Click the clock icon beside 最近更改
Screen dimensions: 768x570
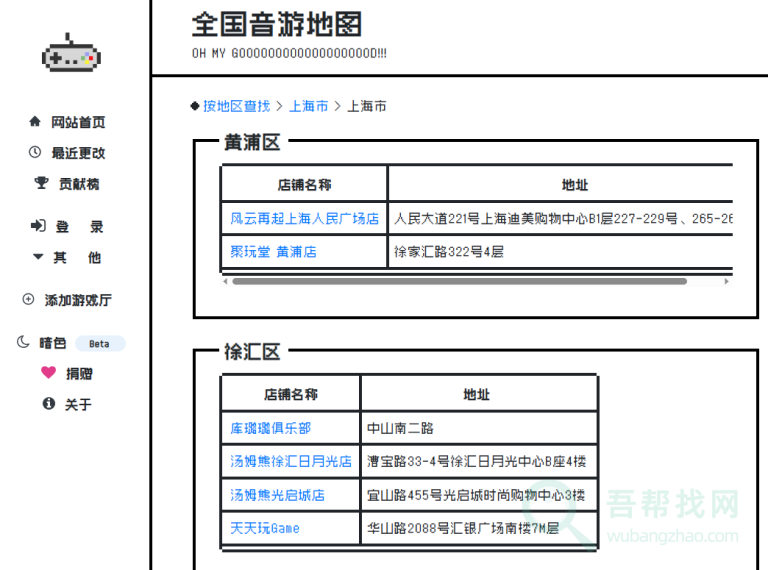coord(36,153)
